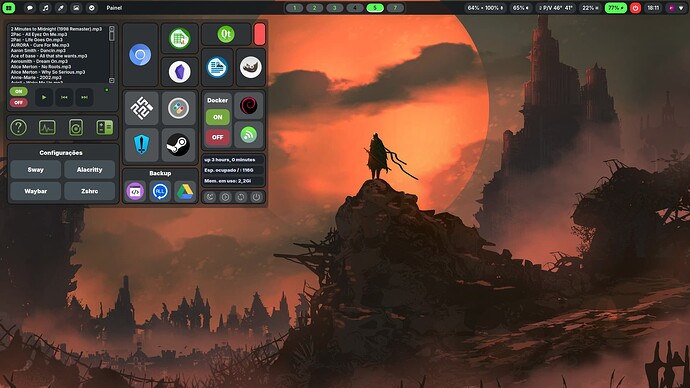This screenshot has width=690, height=388.
Task: Open the Zshrc configuration
Action: pyautogui.click(x=89, y=191)
